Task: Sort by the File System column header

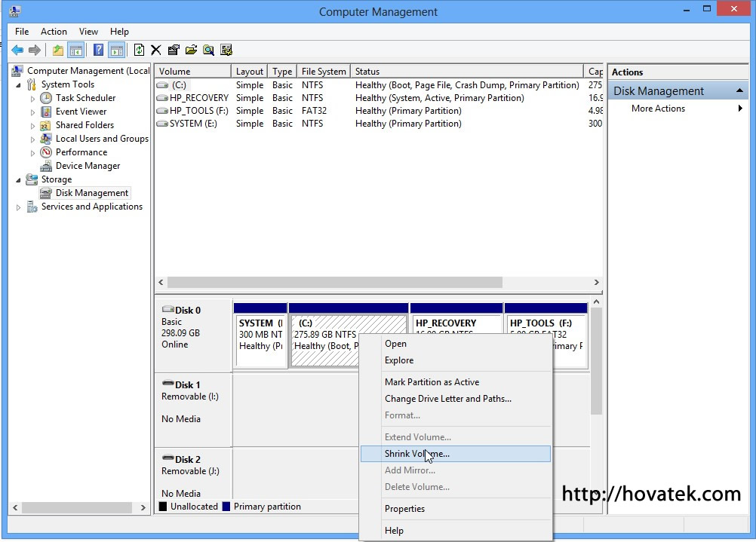Action: point(324,72)
